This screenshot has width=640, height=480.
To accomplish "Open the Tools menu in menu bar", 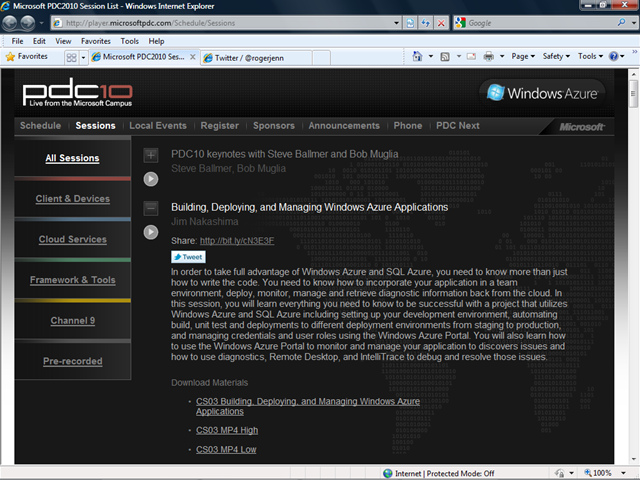I will (129, 41).
